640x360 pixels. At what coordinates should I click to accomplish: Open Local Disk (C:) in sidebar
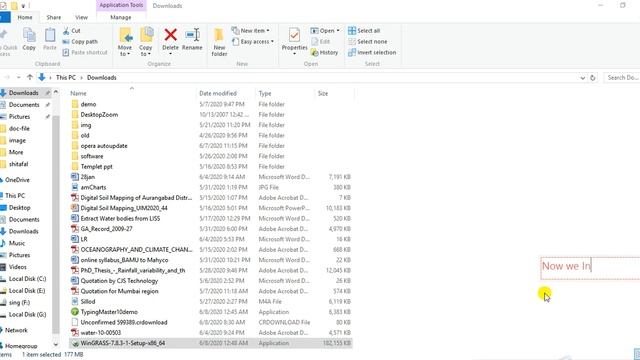(x=27, y=279)
